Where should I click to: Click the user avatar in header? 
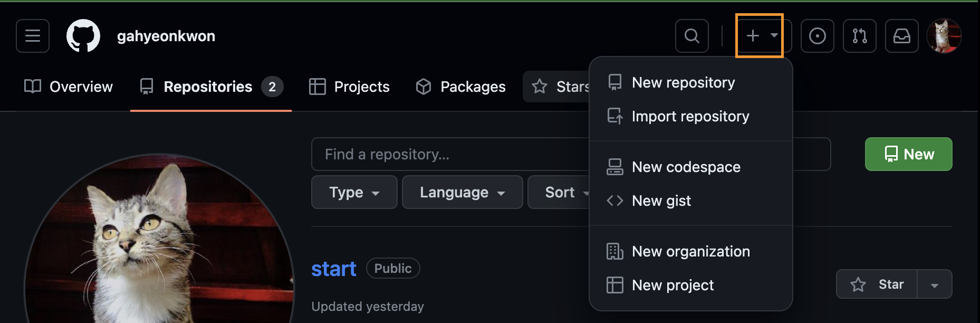click(x=944, y=36)
